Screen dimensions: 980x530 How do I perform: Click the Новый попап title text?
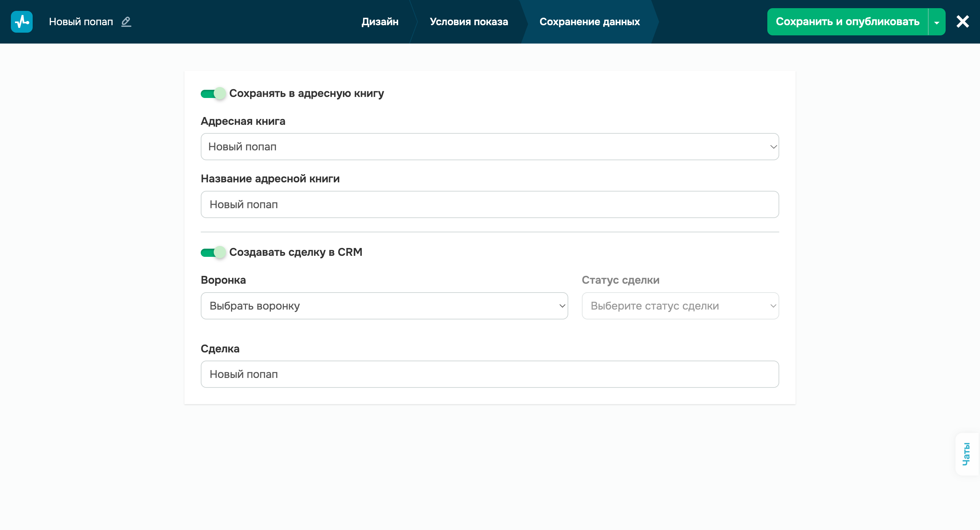81,22
